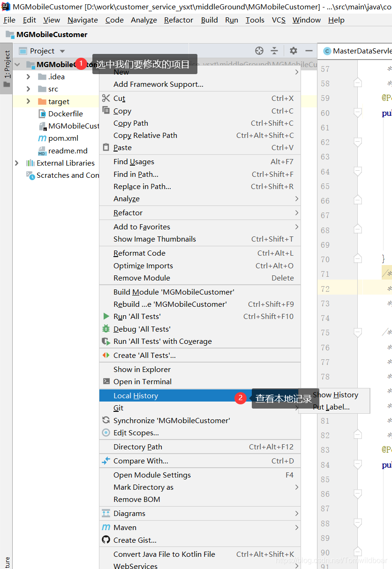Click the External Libraries icon
This screenshot has height=569, width=392.
click(30, 163)
